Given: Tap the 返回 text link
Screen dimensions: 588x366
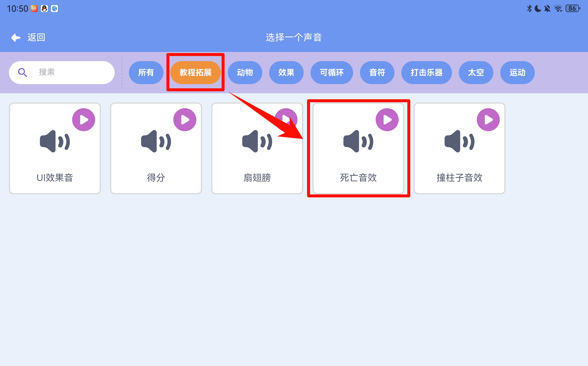Looking at the screenshot, I should pos(36,38).
